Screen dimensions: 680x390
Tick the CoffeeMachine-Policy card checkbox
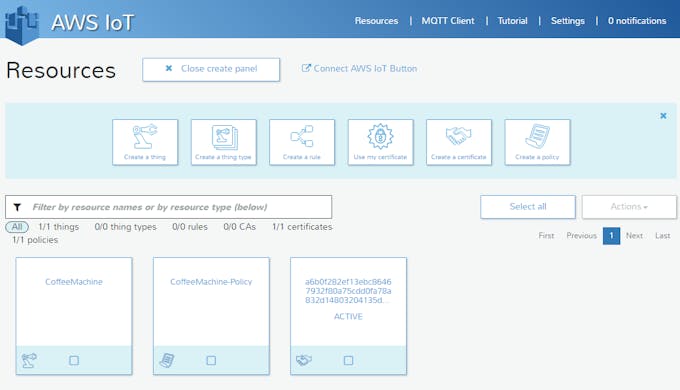coord(211,361)
